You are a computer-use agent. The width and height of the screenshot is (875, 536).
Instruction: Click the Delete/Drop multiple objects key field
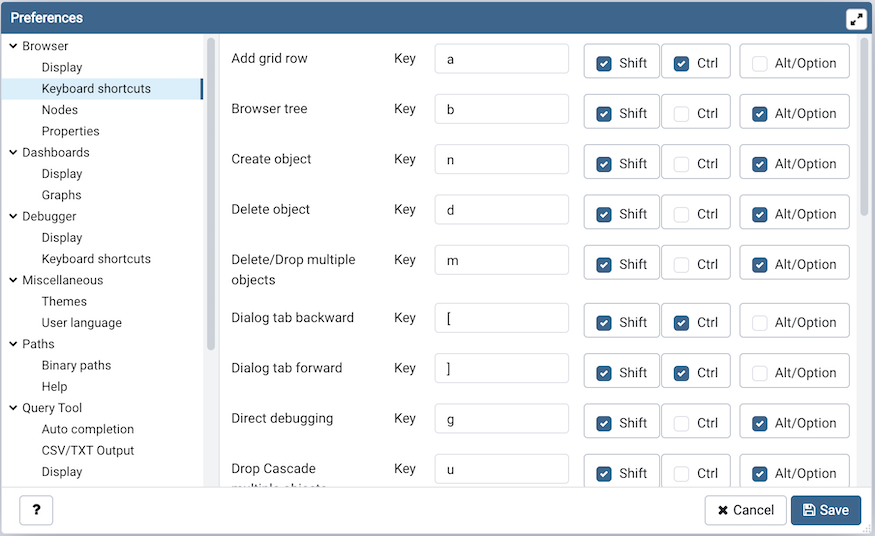tap(502, 260)
